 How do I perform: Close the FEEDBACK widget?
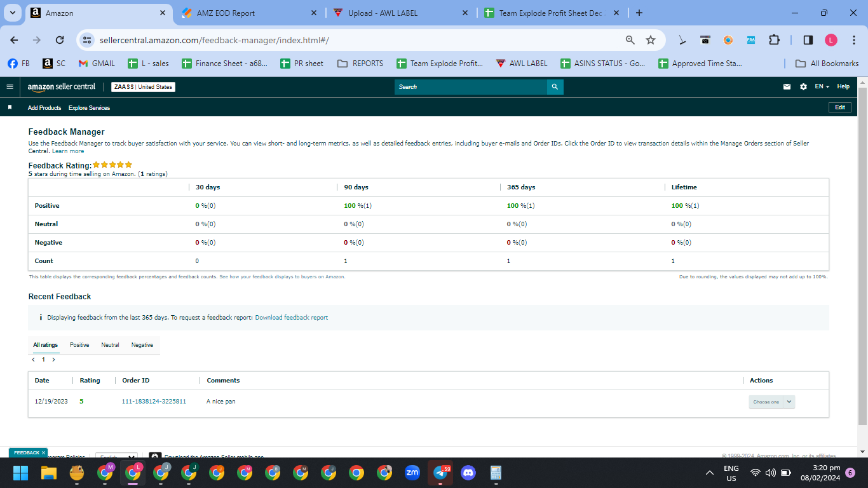tap(44, 453)
